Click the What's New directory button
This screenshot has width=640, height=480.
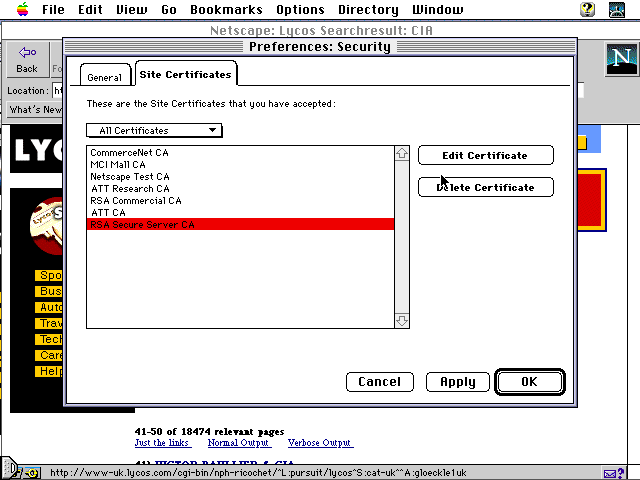click(36, 110)
